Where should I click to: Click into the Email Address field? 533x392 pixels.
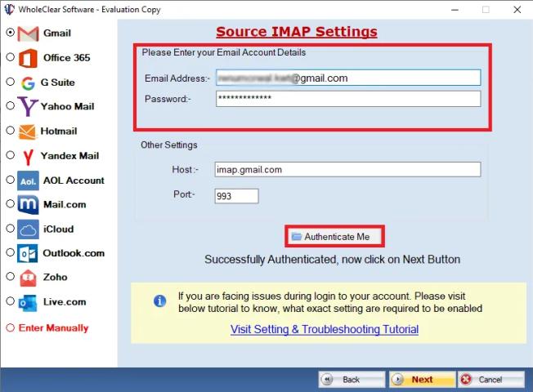(x=347, y=78)
